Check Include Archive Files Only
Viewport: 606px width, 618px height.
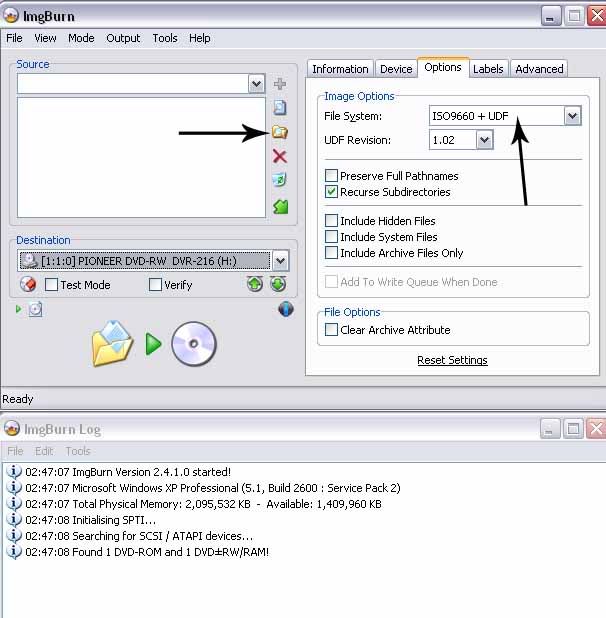tap(331, 252)
